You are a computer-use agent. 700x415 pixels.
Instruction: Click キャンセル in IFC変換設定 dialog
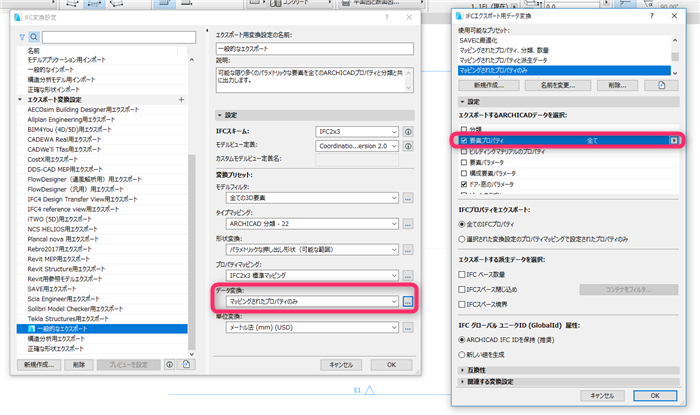[x=342, y=365]
